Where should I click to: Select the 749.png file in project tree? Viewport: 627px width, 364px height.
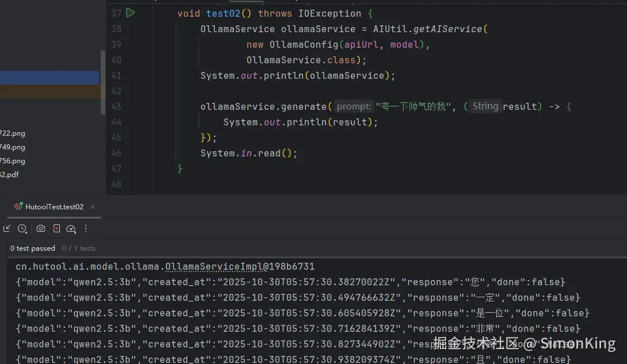pos(13,147)
